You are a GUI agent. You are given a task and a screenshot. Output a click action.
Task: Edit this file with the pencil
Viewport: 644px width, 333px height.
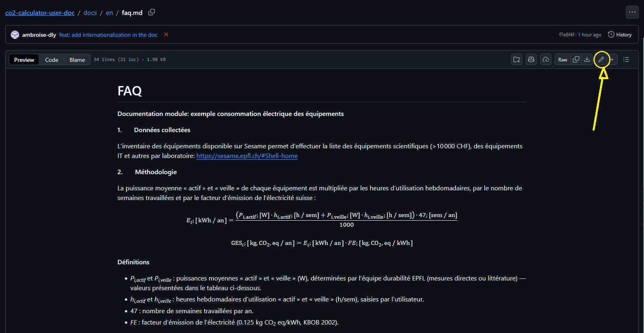tap(602, 59)
